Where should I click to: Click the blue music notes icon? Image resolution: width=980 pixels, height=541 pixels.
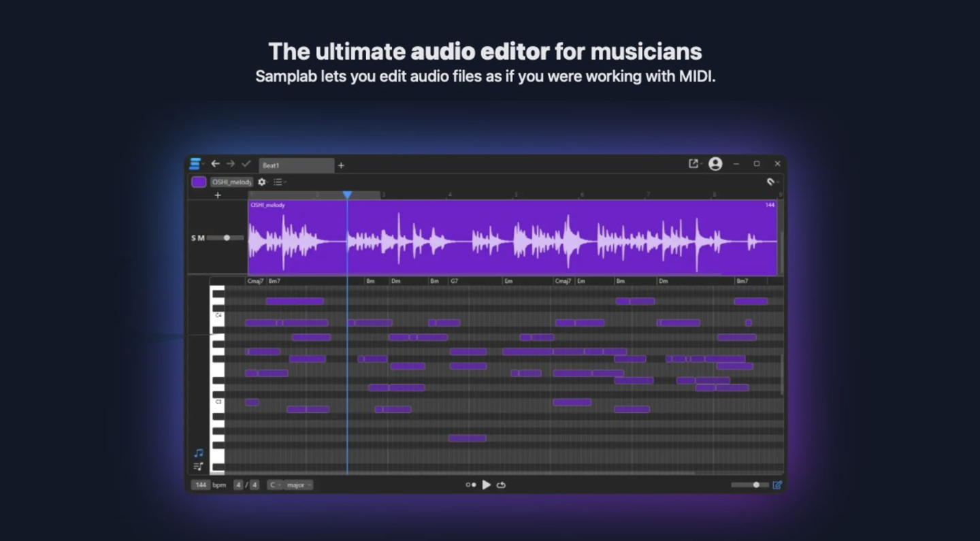tap(198, 453)
